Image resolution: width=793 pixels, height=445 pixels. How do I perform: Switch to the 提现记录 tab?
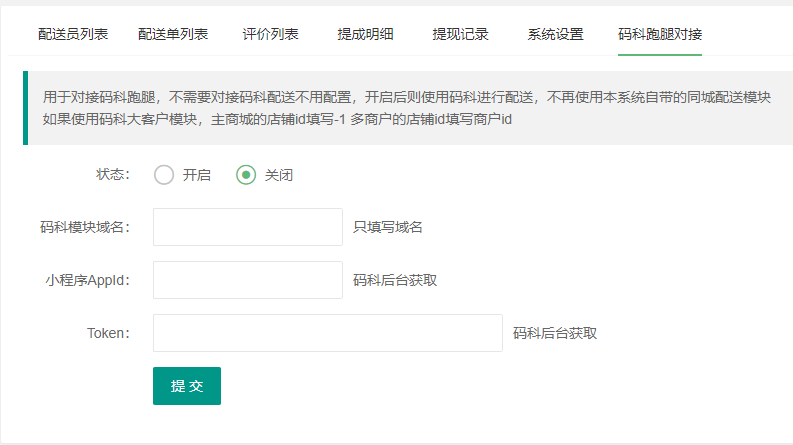point(461,34)
